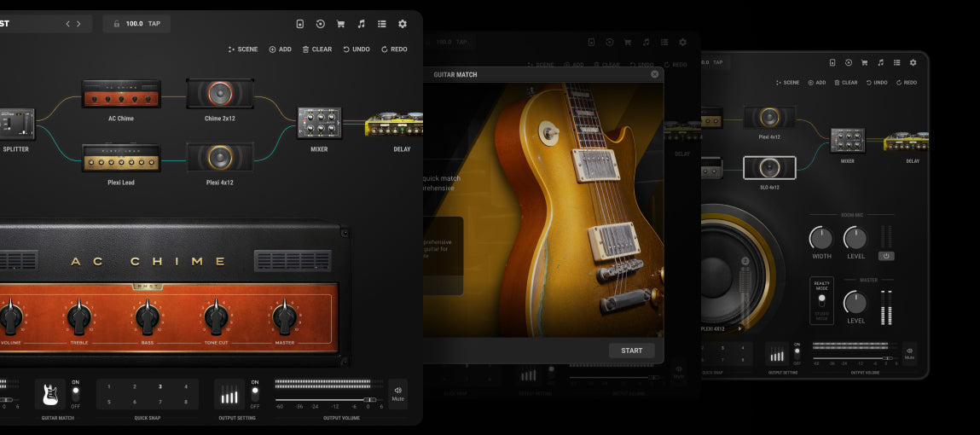Close the Guitar Match dialog
This screenshot has height=435, width=980.
(655, 74)
